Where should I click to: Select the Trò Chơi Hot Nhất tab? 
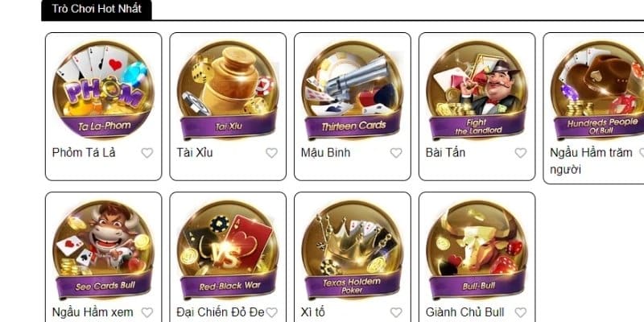[97, 9]
